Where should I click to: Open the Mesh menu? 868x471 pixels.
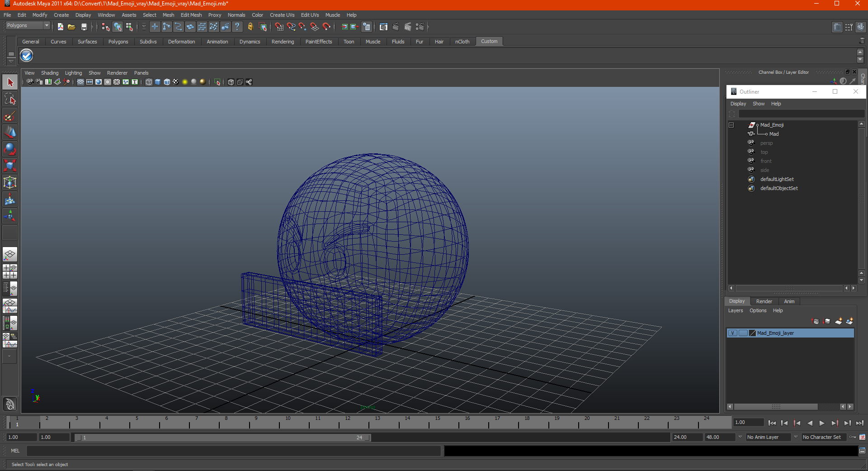168,15
